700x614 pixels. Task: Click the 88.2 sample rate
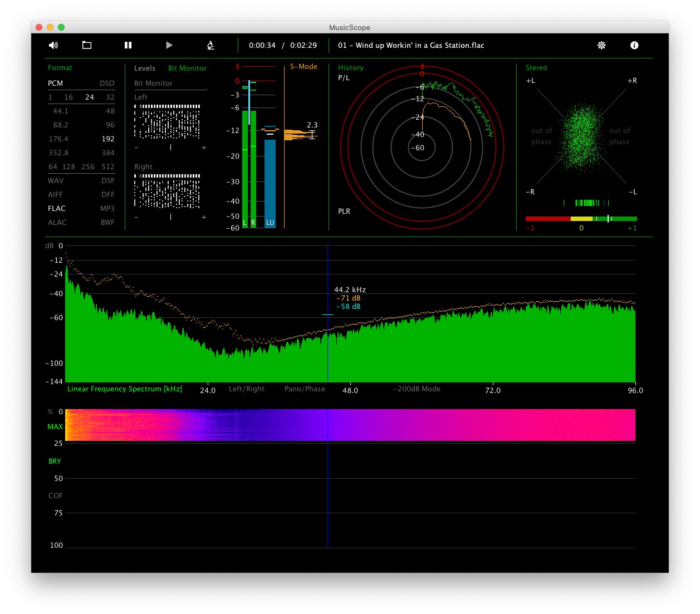pyautogui.click(x=61, y=125)
